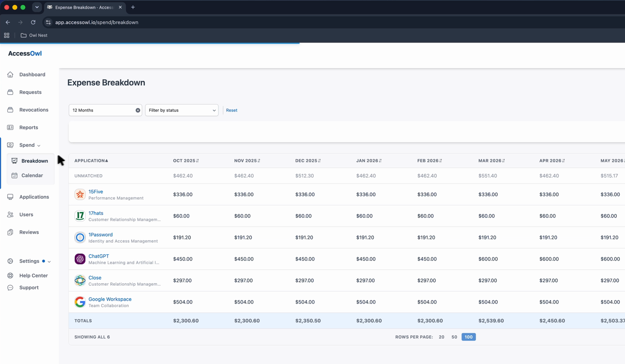This screenshot has width=625, height=364.
Task: Click the Close CRM app logo
Action: (80, 281)
